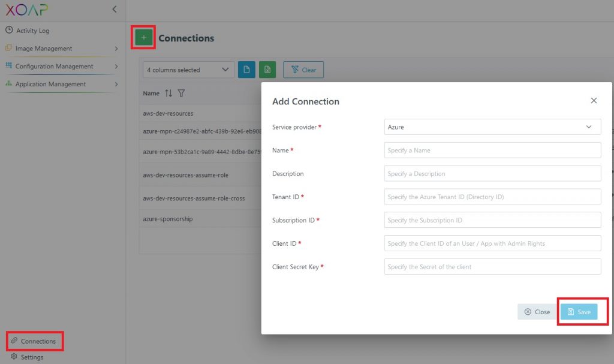This screenshot has height=364, width=614.
Task: Focus the Client Secret Key field
Action: pyautogui.click(x=492, y=266)
